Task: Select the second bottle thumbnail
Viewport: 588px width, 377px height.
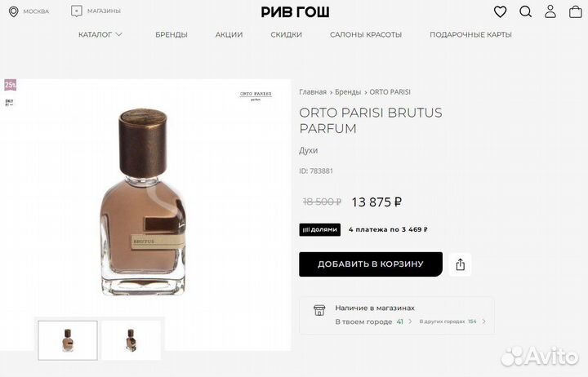Action: click(x=131, y=340)
